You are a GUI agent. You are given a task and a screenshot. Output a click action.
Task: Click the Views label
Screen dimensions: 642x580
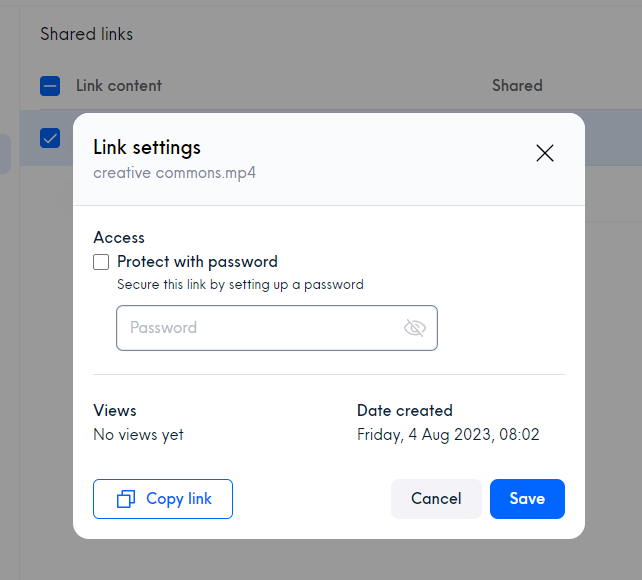tap(115, 410)
